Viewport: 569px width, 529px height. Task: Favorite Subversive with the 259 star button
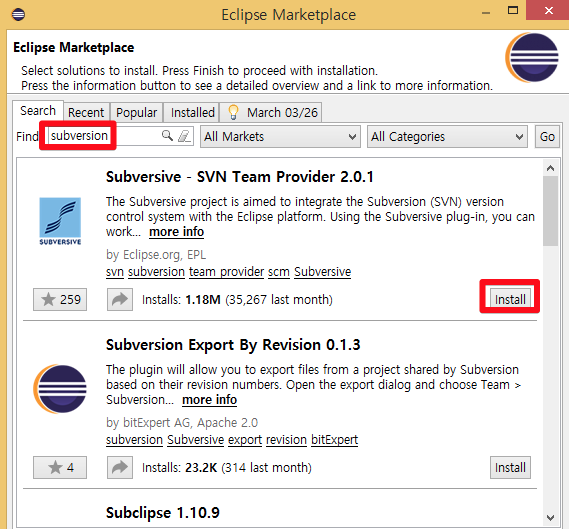click(60, 300)
